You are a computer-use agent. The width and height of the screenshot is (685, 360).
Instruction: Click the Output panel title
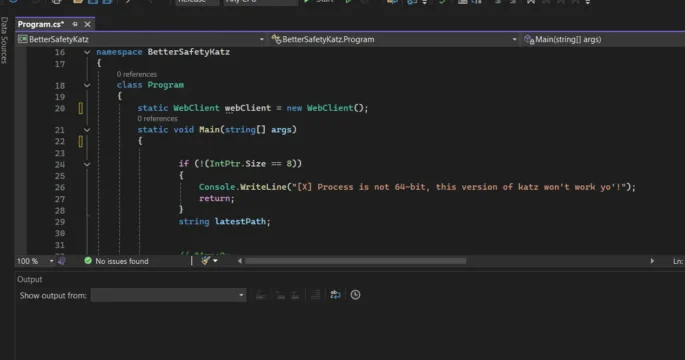point(30,279)
